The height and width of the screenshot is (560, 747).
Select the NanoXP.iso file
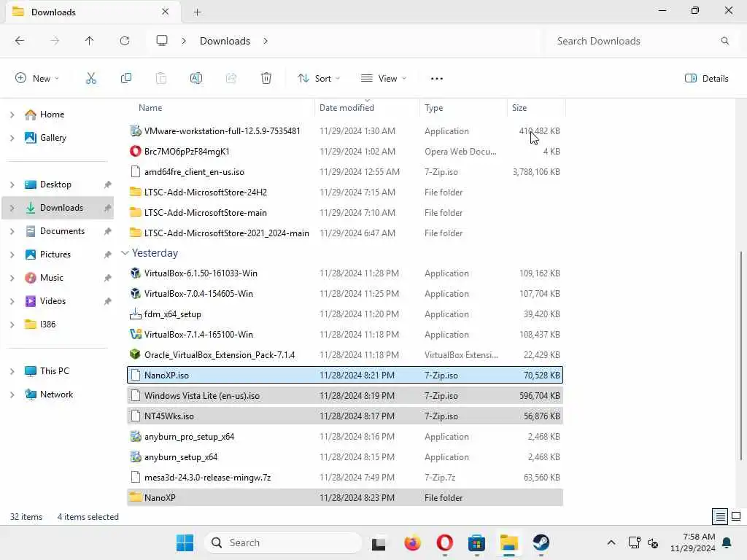point(345,375)
